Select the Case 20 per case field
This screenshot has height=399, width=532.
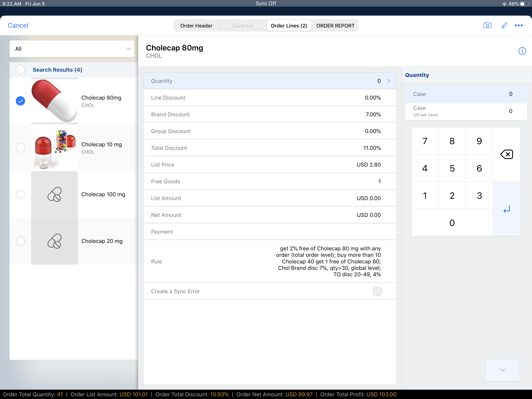coord(466,111)
